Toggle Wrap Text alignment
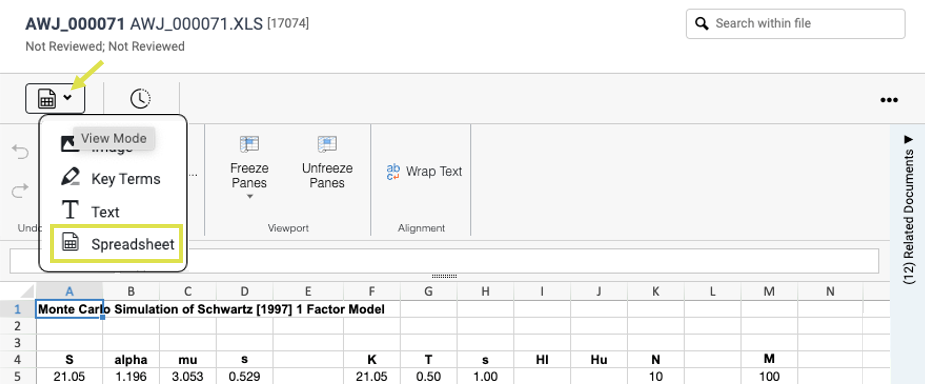925x388 pixels. point(424,172)
